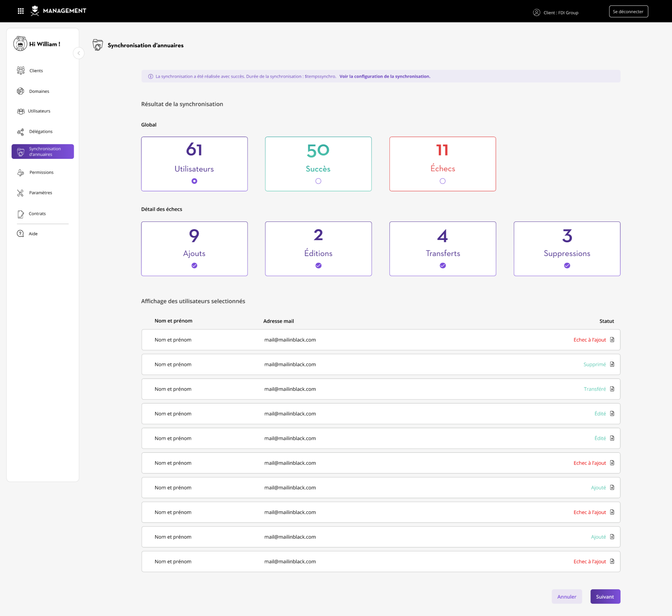This screenshot has width=672, height=616.
Task: Click the Contrats document icon
Action: pyautogui.click(x=20, y=214)
